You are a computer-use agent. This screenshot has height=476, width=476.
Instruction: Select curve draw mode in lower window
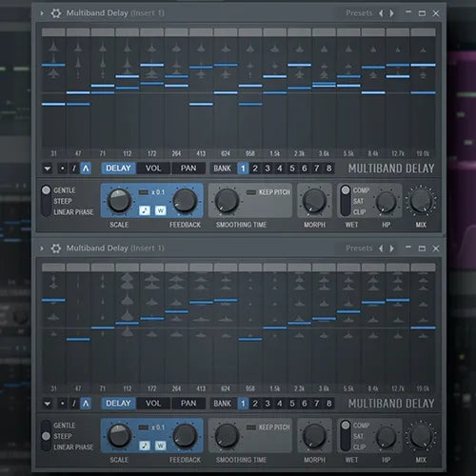pyautogui.click(x=86, y=404)
